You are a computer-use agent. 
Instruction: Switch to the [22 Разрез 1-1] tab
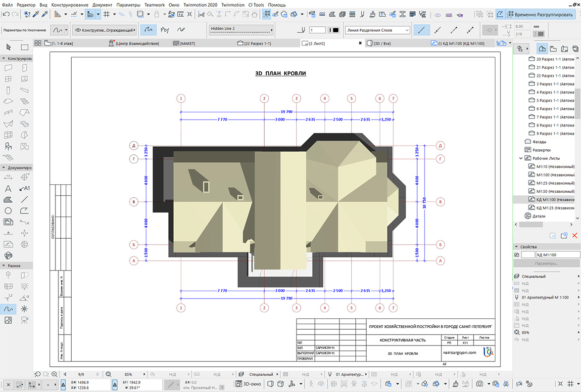254,44
